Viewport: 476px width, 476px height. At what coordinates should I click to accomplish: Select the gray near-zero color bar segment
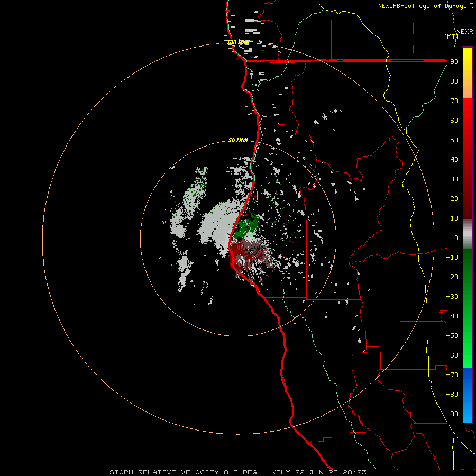[467, 234]
